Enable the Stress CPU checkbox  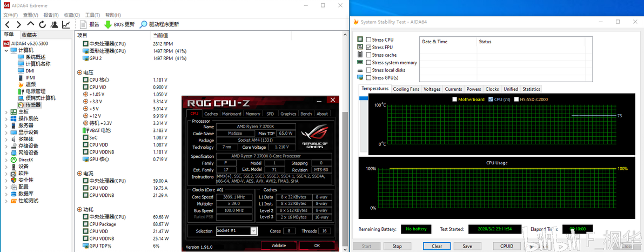coord(368,40)
